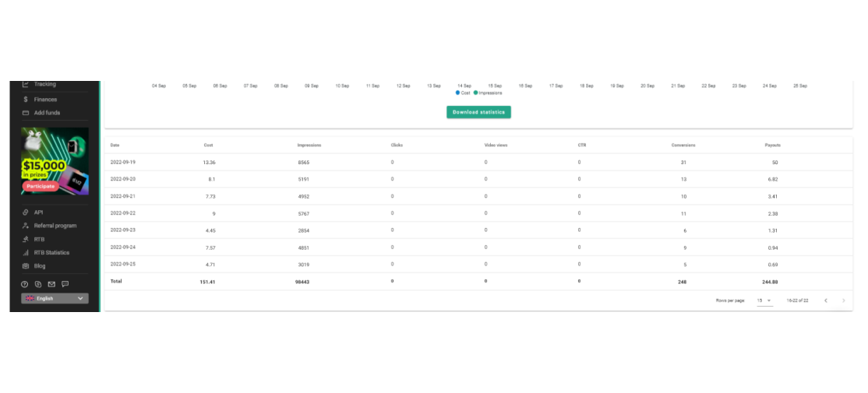Select the 2022-09-23 date cell
Viewport: 868px width, 393px height.
123,230
